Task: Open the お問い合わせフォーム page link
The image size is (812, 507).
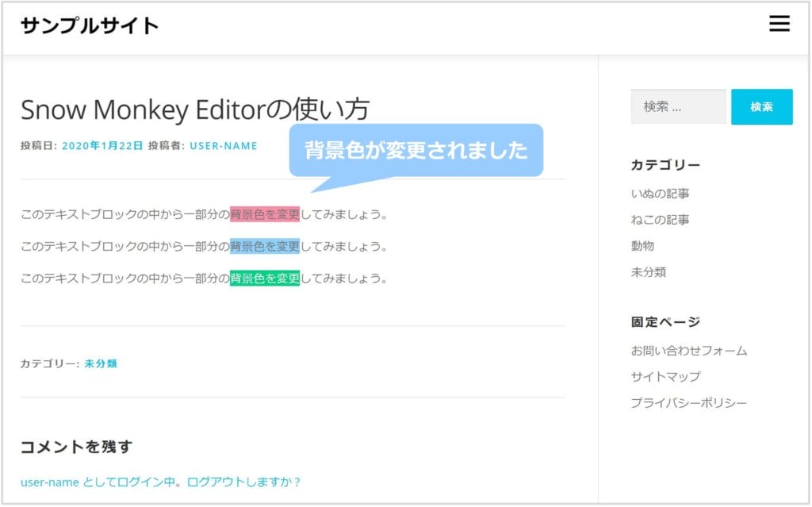Action: (x=689, y=351)
